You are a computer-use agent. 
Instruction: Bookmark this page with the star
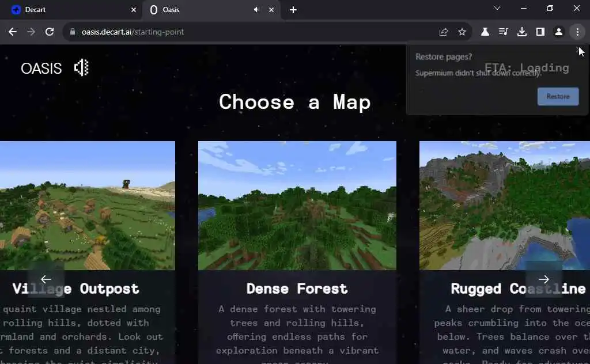point(462,32)
